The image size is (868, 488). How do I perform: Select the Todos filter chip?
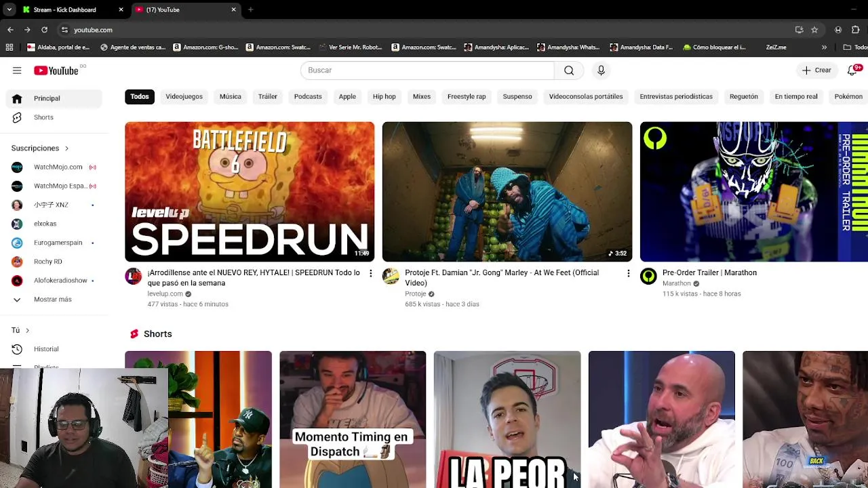click(x=140, y=96)
